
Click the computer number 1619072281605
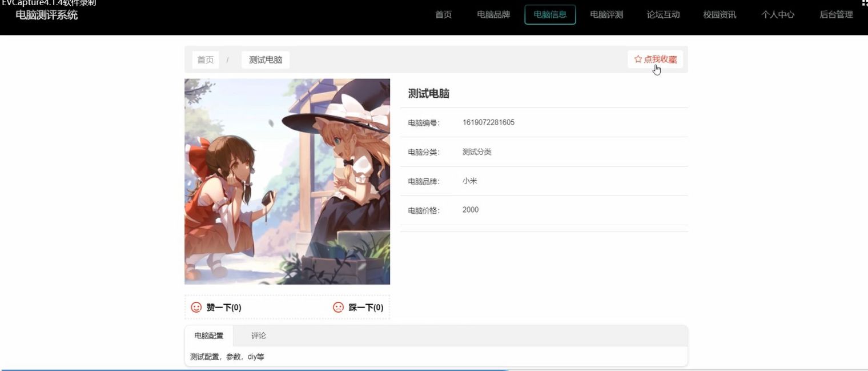pos(488,122)
